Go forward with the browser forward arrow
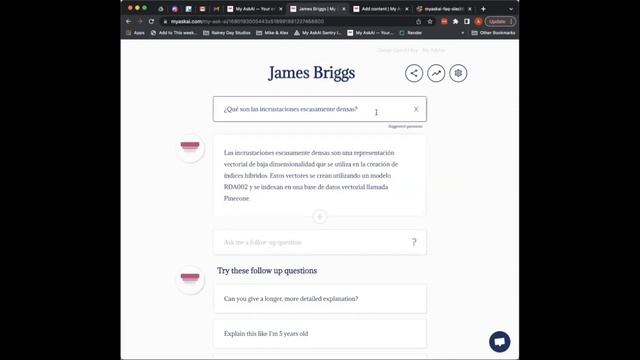 click(140, 21)
